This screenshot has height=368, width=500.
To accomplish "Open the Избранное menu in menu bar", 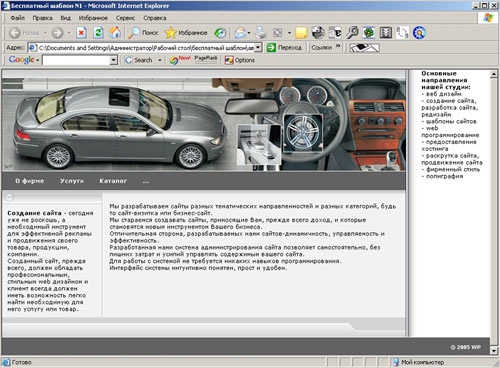I will (93, 18).
